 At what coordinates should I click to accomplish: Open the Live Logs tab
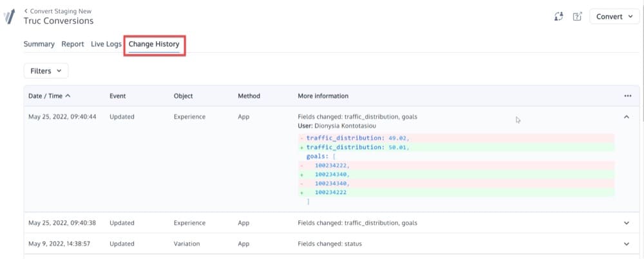(106, 44)
